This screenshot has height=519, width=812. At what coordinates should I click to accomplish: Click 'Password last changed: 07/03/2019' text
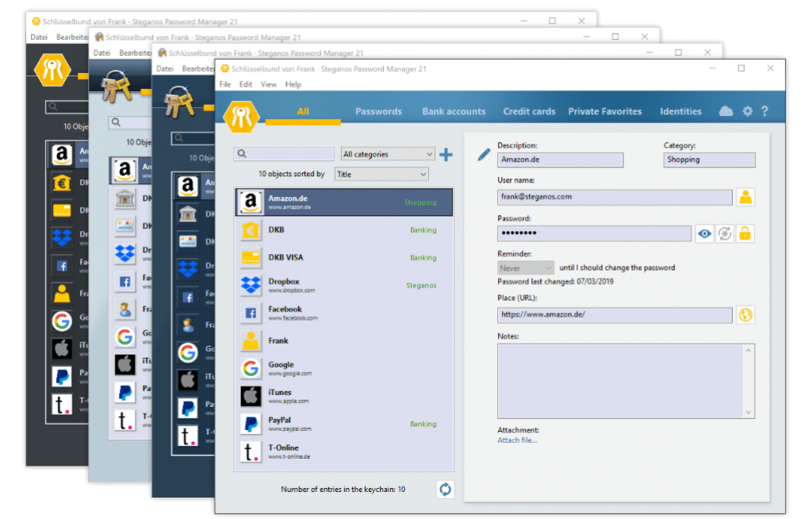pos(555,282)
